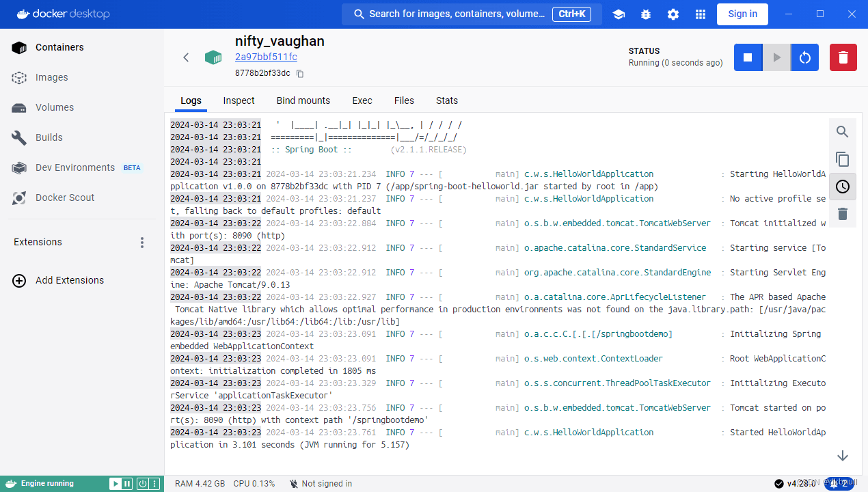Click the Add Extensions plus icon

tap(19, 280)
